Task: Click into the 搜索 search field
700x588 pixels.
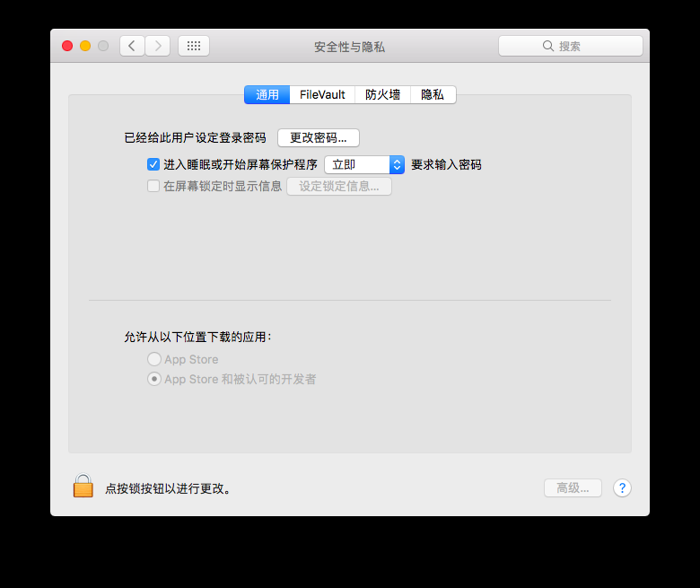Action: pyautogui.click(x=571, y=46)
